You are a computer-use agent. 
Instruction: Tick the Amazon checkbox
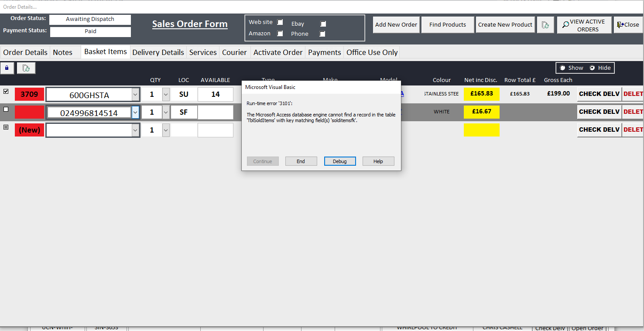click(x=280, y=34)
